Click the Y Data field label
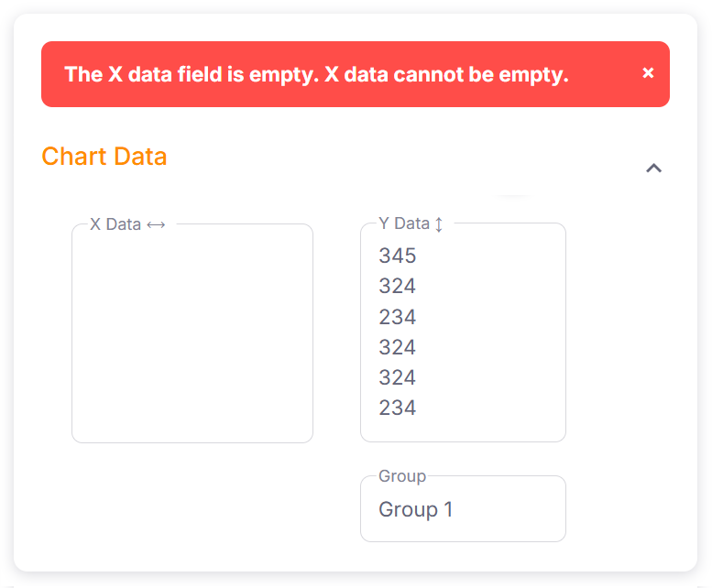 404,223
